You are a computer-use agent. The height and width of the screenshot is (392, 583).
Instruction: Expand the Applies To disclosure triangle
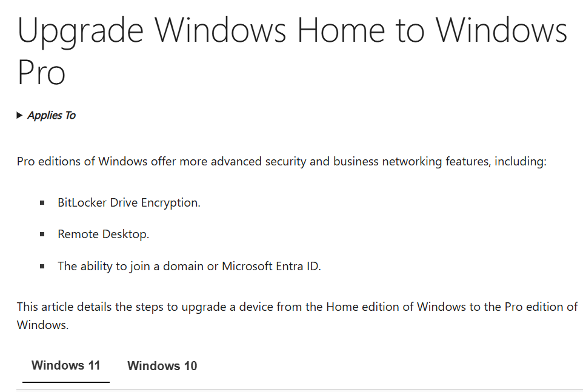click(x=20, y=116)
